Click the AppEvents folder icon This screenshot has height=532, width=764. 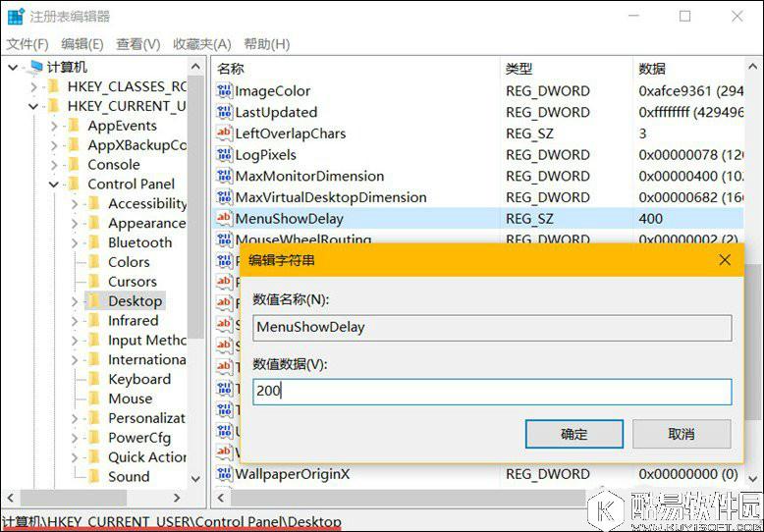tap(74, 126)
